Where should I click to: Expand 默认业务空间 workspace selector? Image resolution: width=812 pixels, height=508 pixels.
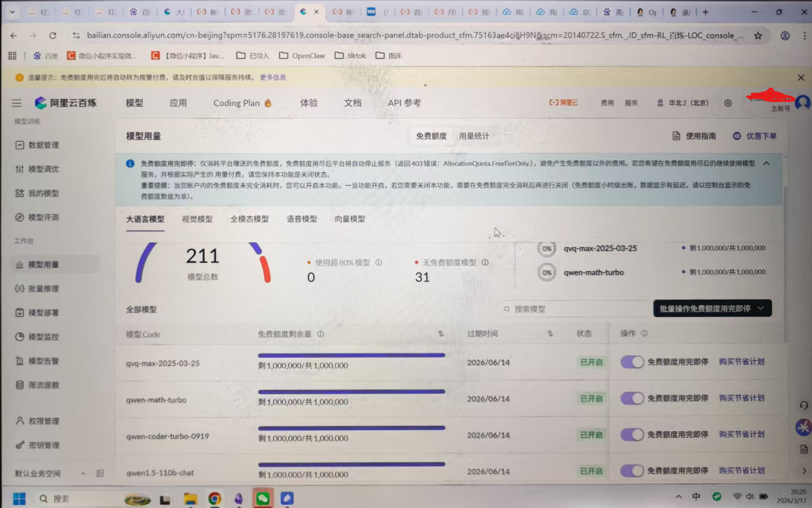coord(83,473)
